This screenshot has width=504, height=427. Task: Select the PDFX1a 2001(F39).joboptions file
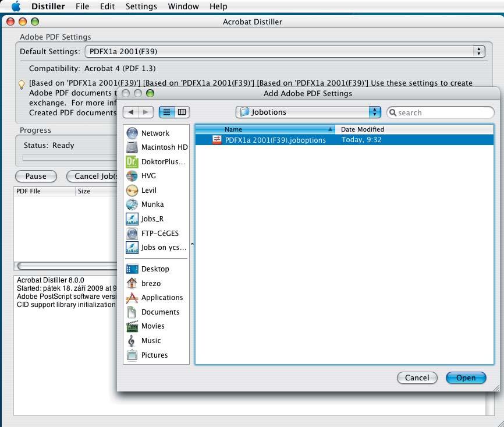point(345,140)
